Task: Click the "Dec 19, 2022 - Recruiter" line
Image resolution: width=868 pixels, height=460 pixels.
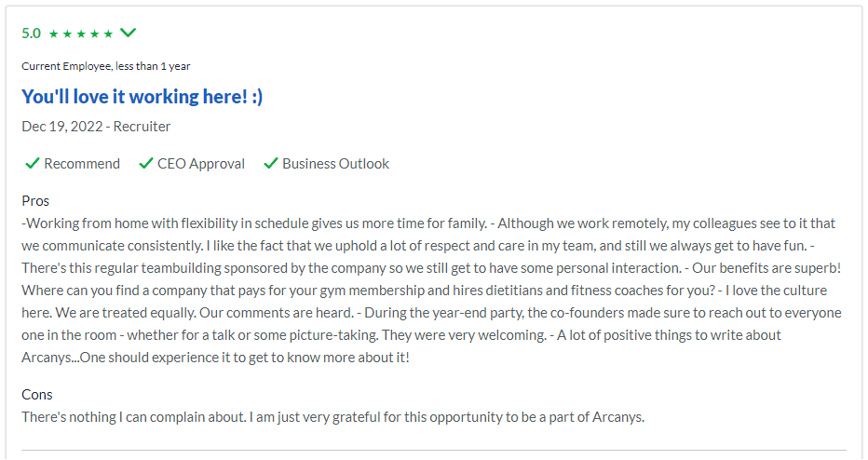Action: pyautogui.click(x=96, y=127)
